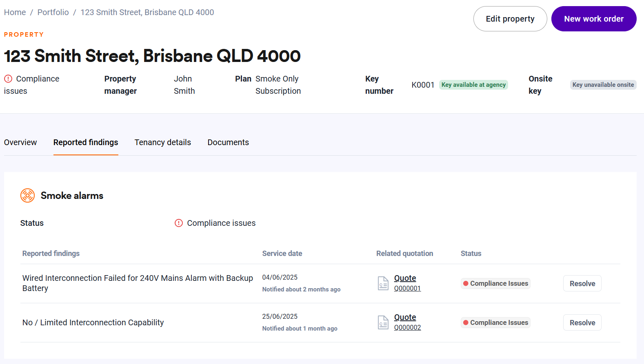The height and width of the screenshot is (364, 644).
Task: Click the compliance alert icon under the property title
Action: [x=8, y=79]
